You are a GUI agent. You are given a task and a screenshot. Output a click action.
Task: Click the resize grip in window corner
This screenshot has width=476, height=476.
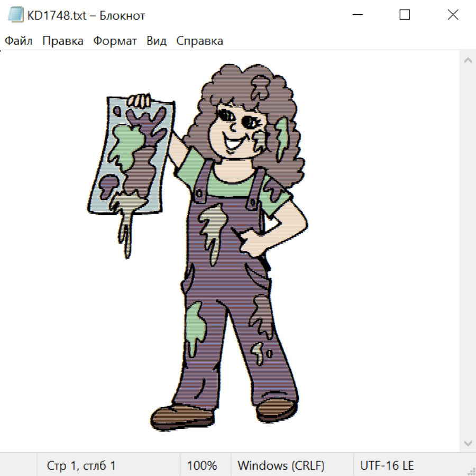click(471, 471)
